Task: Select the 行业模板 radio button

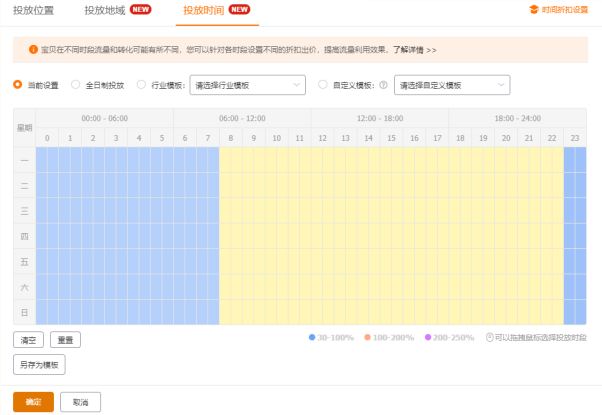Action: tap(141, 84)
